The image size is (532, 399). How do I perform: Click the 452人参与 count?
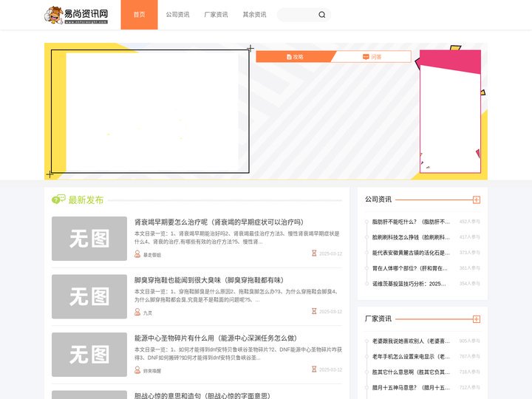470,222
